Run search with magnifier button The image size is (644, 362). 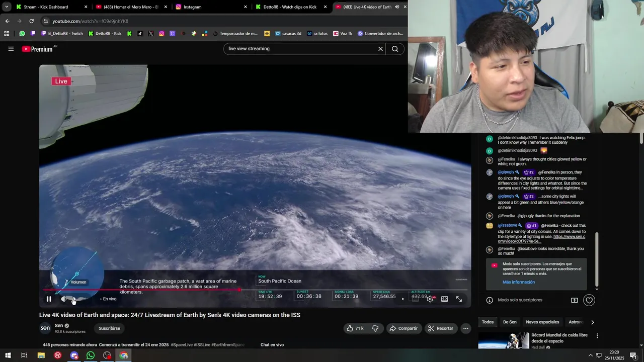(x=395, y=49)
